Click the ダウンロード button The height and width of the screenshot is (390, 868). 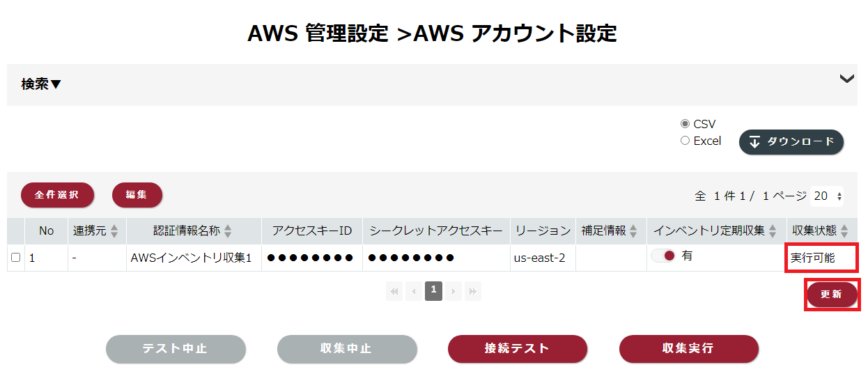(x=791, y=142)
